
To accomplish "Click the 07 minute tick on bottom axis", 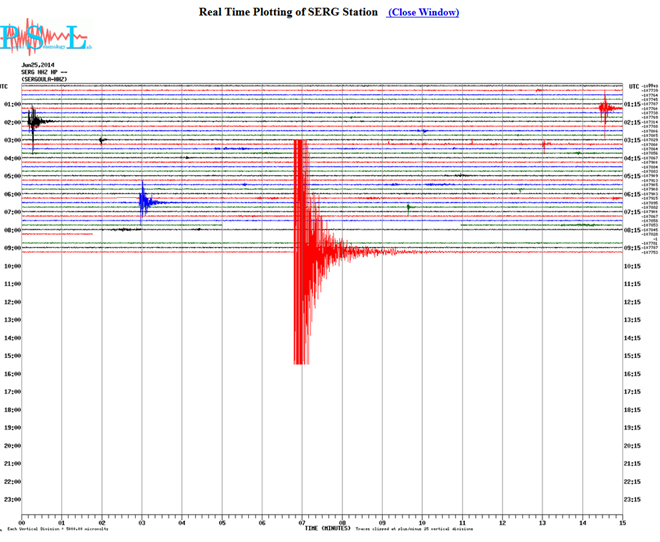I will (302, 522).
